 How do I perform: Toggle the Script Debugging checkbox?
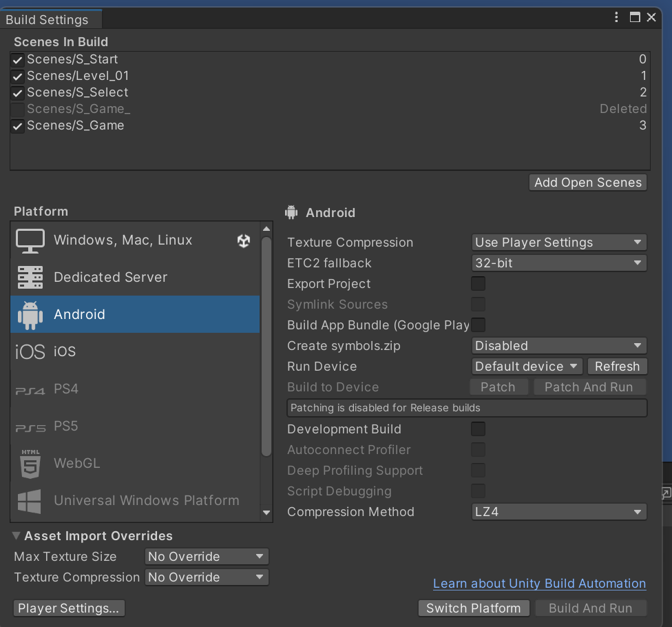[x=479, y=491]
